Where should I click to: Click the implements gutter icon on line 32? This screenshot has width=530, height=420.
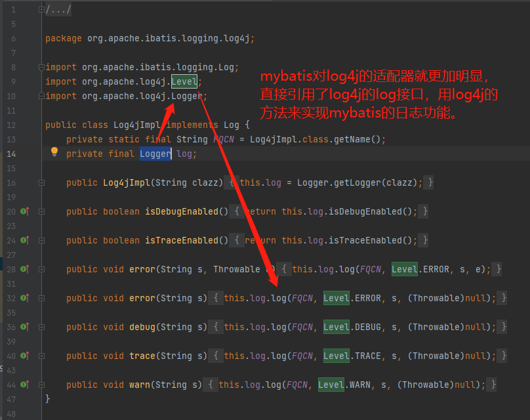click(x=25, y=298)
